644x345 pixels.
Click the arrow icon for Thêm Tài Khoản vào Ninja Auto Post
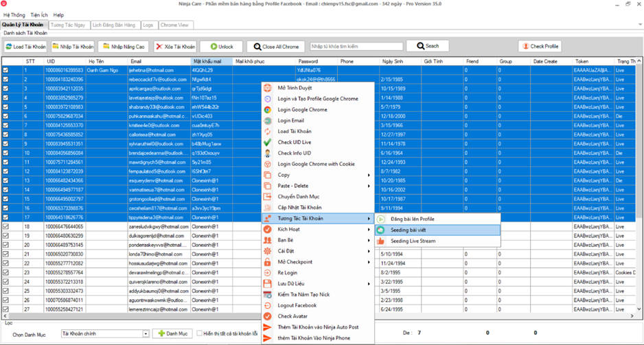[x=267, y=327]
